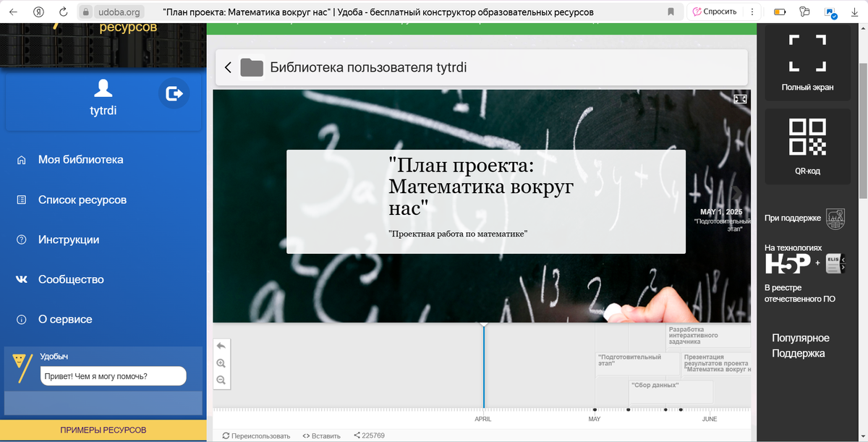This screenshot has height=442, width=868.
Task: Click Переиспользовать reuse button
Action: (x=256, y=435)
